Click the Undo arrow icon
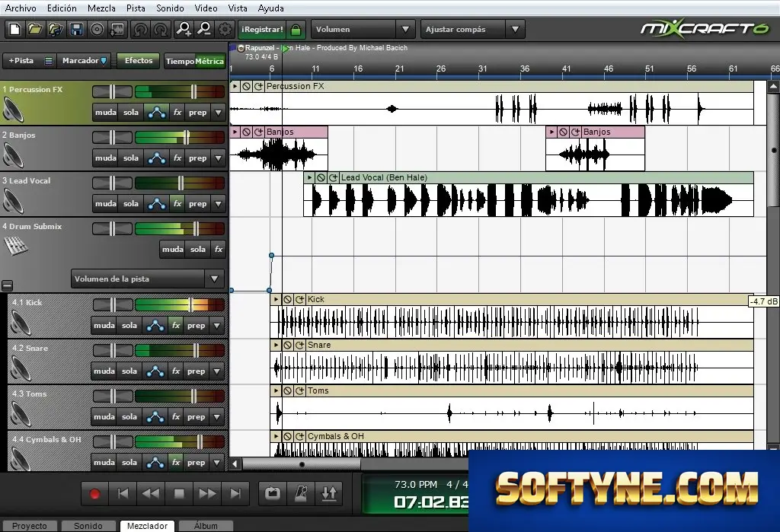 140,30
